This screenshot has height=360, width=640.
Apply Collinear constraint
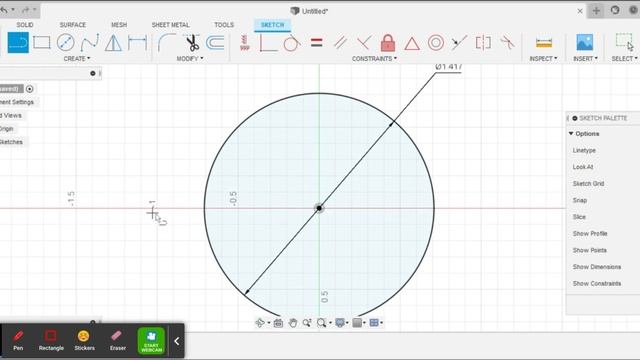point(459,42)
